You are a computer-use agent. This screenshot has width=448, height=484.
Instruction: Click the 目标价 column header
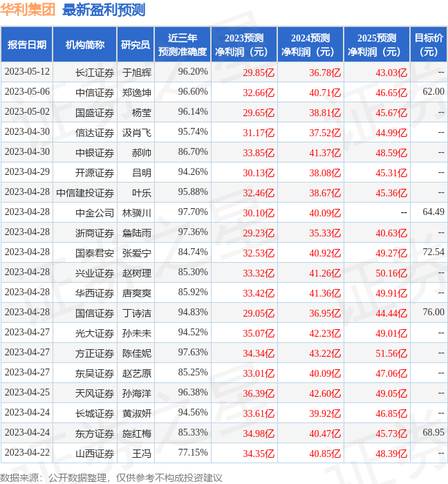pyautogui.click(x=429, y=44)
